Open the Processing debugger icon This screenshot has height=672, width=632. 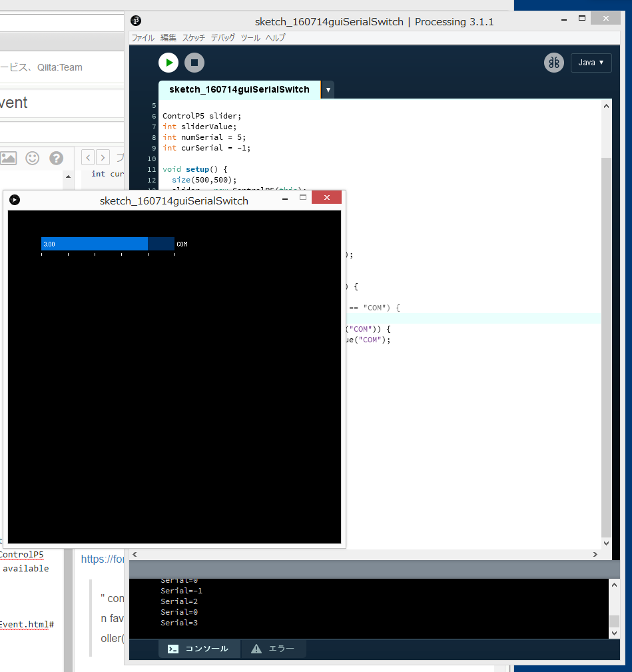(x=553, y=62)
